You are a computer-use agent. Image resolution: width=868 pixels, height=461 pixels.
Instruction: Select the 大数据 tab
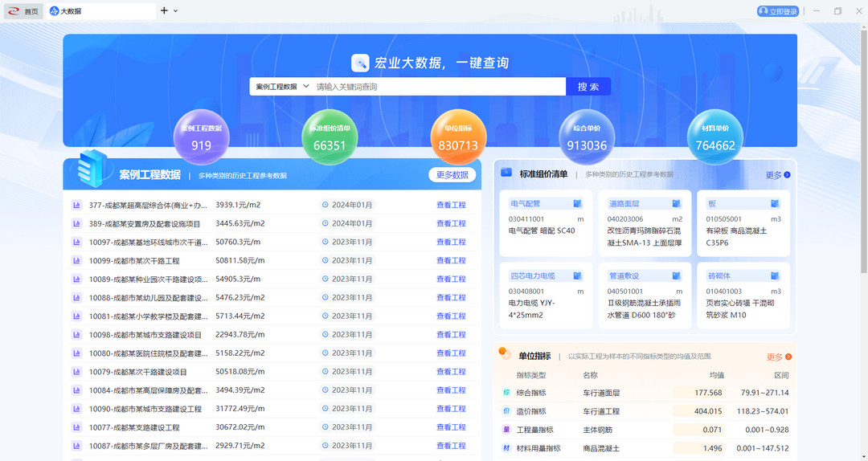tap(100, 11)
